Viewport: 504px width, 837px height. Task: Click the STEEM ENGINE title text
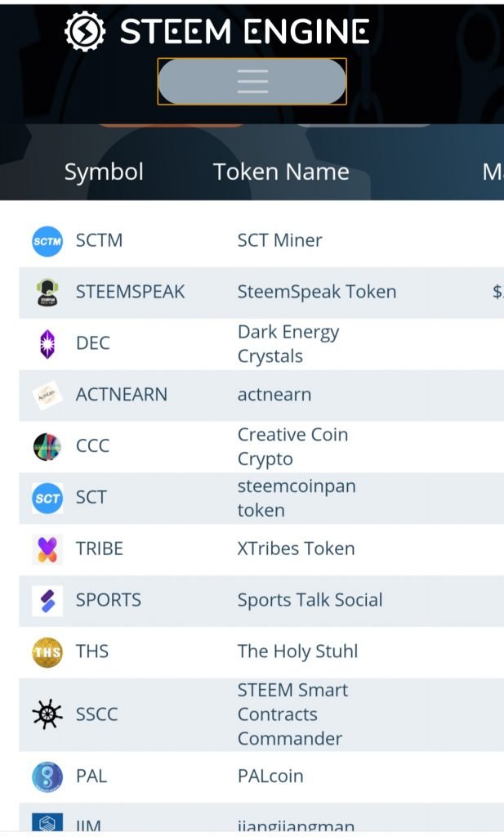coord(245,32)
